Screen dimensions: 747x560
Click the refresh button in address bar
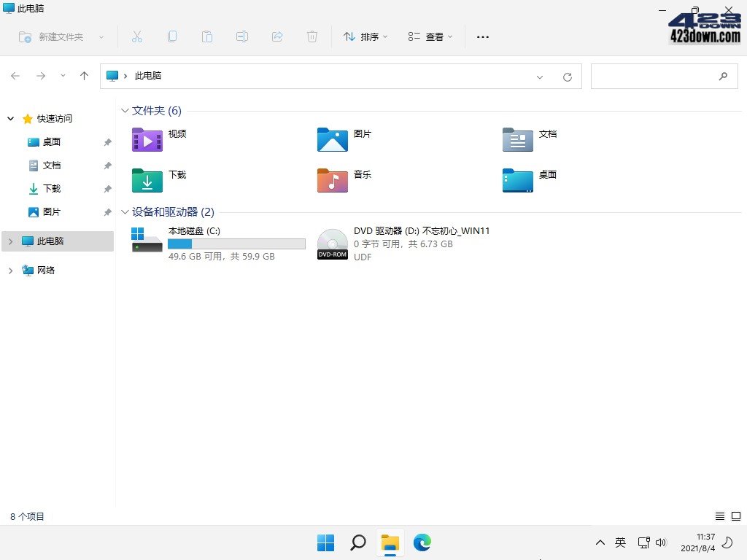568,77
